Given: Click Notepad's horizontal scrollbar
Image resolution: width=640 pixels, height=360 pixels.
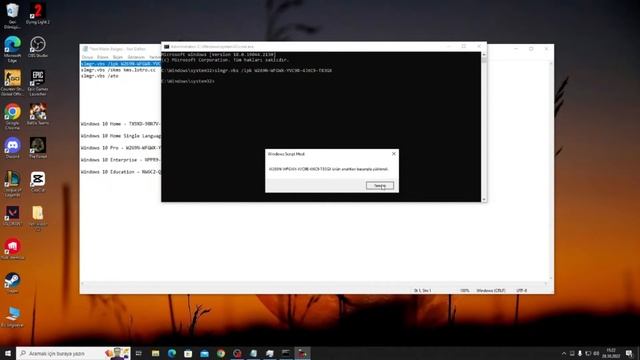Looking at the screenshot, I should (x=314, y=283).
